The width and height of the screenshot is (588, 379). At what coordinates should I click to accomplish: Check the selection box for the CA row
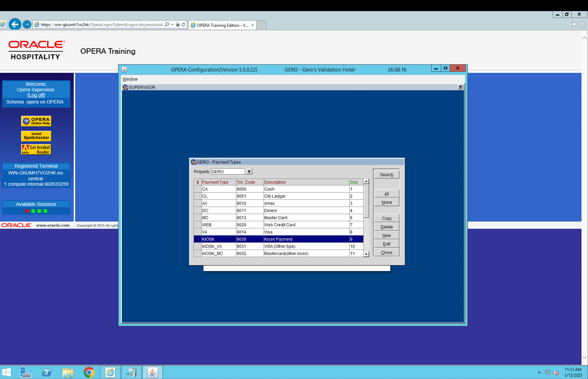click(197, 189)
